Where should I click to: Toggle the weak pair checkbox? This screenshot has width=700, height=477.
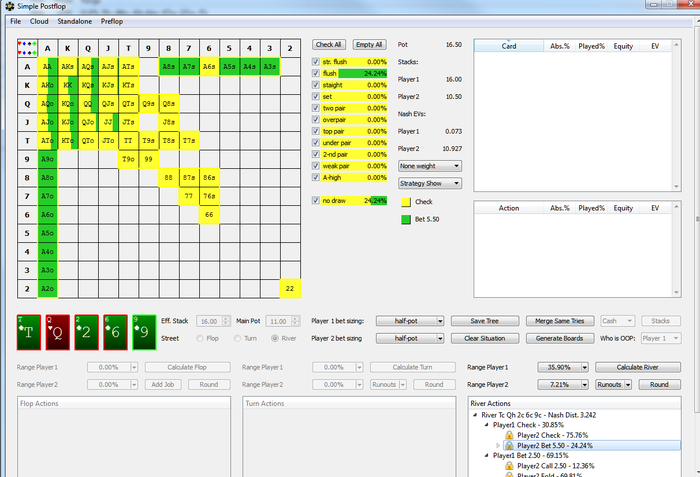(x=316, y=166)
